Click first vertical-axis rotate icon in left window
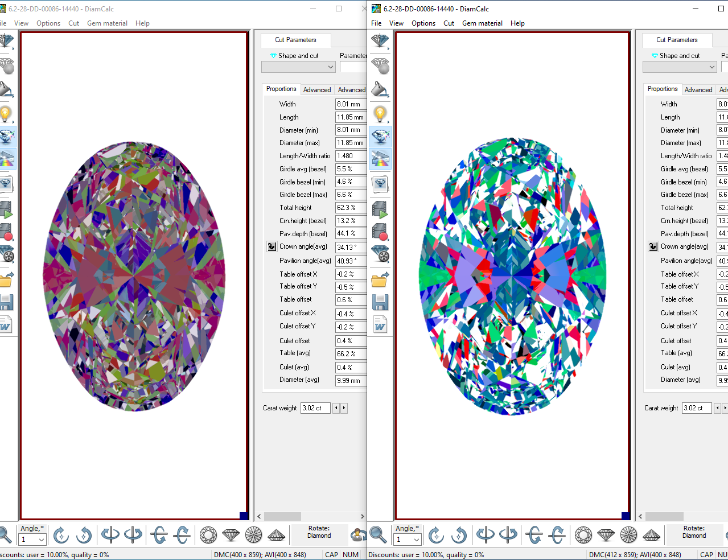The width and height of the screenshot is (728, 560). (110, 535)
